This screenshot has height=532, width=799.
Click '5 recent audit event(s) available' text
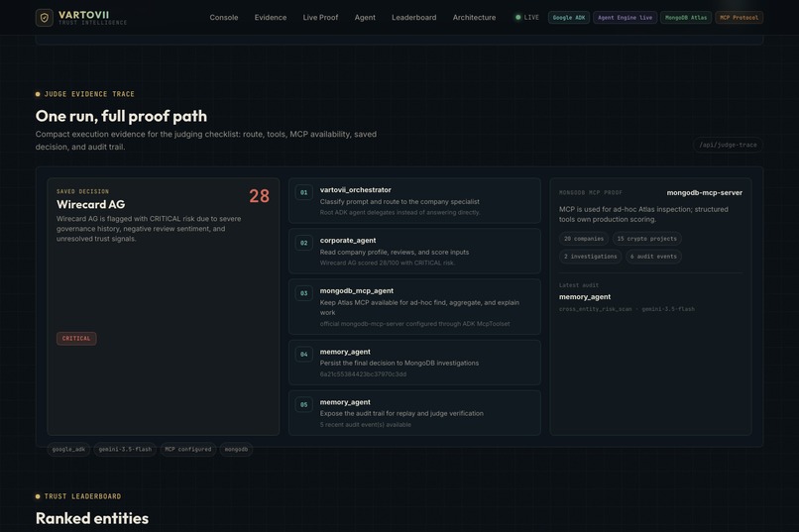click(366, 425)
